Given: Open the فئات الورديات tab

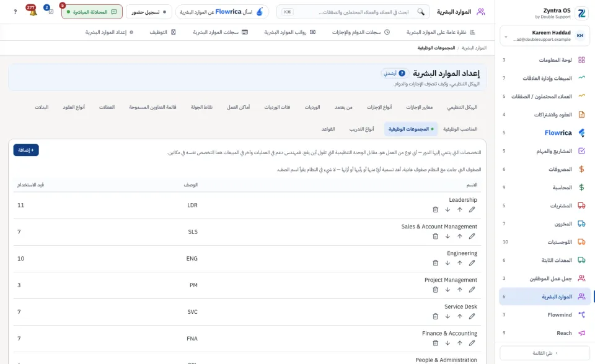Looking at the screenshot, I should tap(277, 107).
